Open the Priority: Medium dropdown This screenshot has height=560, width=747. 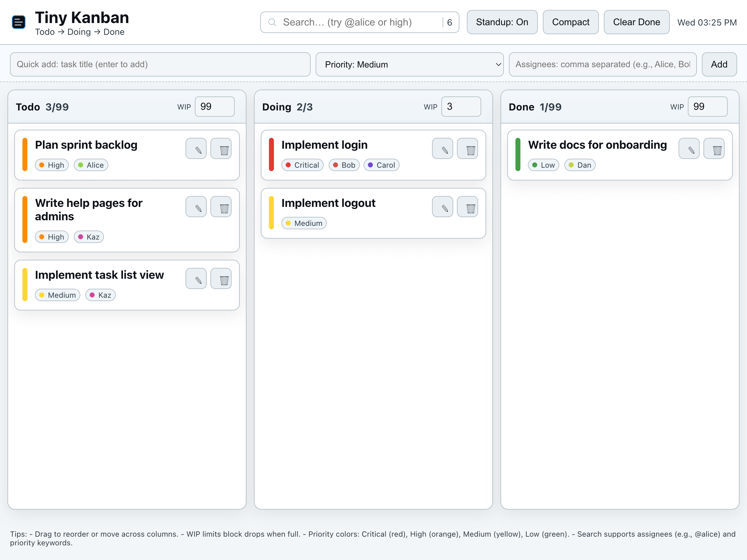(x=409, y=64)
